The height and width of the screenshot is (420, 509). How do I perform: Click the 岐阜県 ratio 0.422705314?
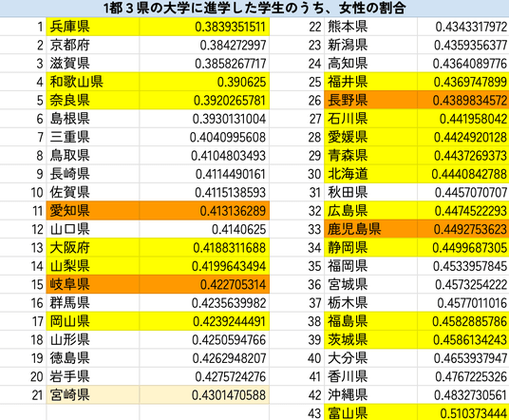[x=204, y=284]
